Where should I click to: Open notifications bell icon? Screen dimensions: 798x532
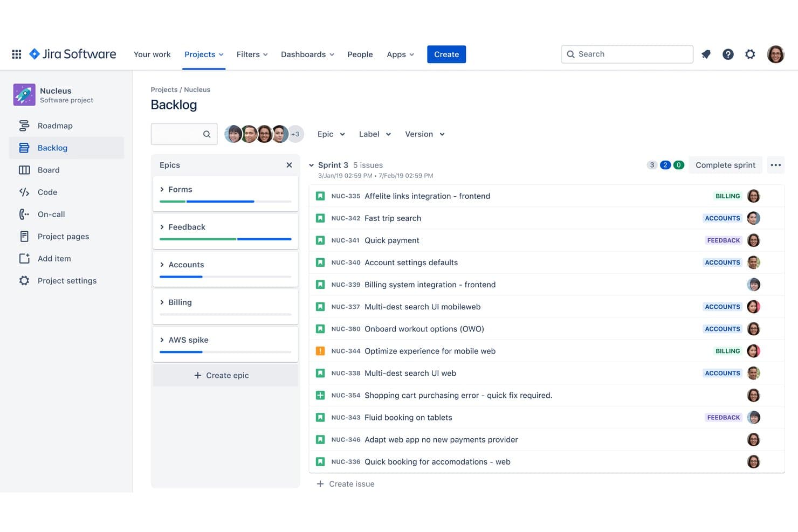(x=706, y=54)
